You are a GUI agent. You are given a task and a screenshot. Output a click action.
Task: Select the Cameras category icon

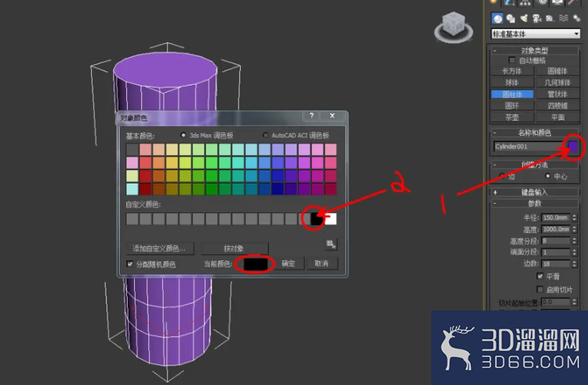click(x=537, y=18)
